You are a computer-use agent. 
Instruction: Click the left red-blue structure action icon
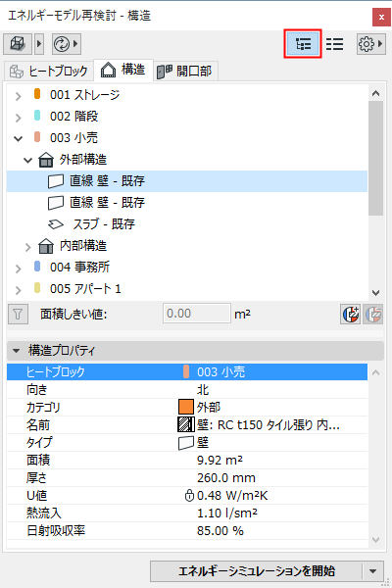pyautogui.click(x=351, y=315)
